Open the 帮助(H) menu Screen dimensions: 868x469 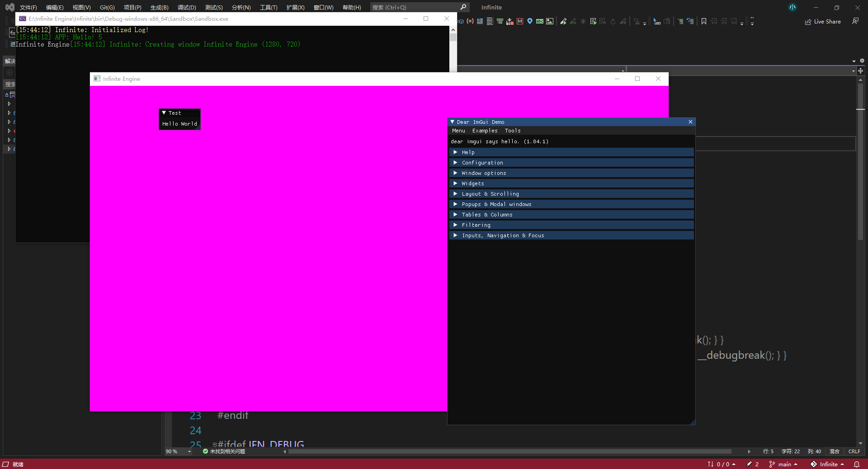click(352, 7)
